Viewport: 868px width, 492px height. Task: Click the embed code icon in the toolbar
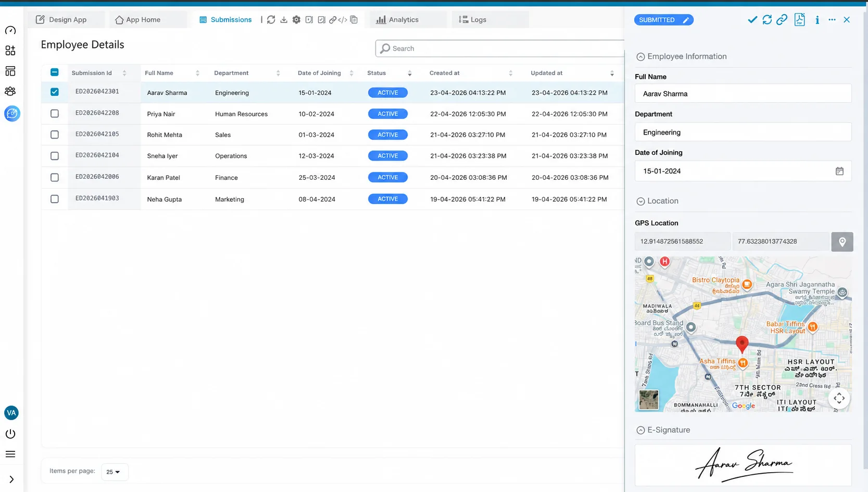click(343, 20)
